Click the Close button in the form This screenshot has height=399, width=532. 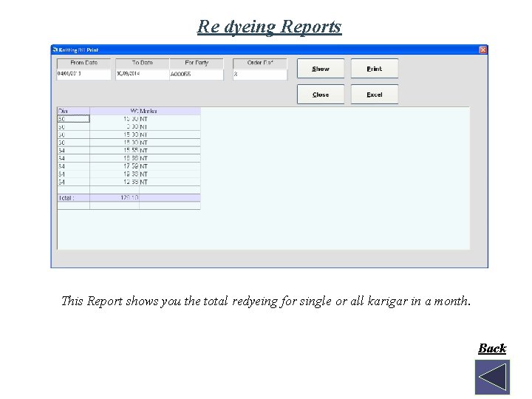pos(321,95)
